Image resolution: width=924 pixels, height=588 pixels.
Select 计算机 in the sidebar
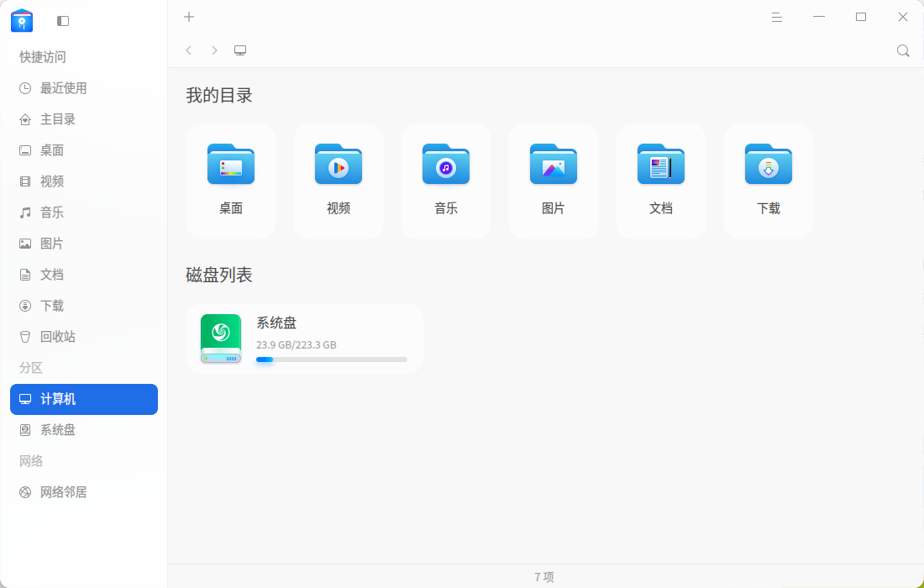[x=84, y=400]
